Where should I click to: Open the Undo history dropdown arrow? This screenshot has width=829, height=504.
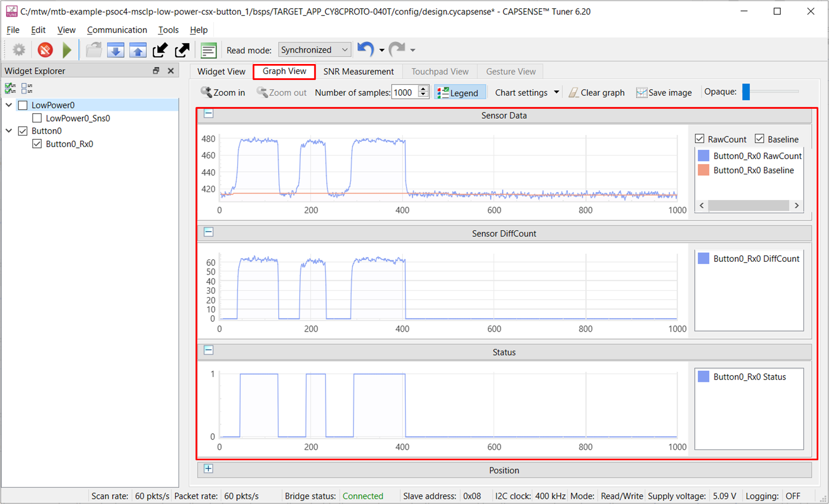[382, 50]
